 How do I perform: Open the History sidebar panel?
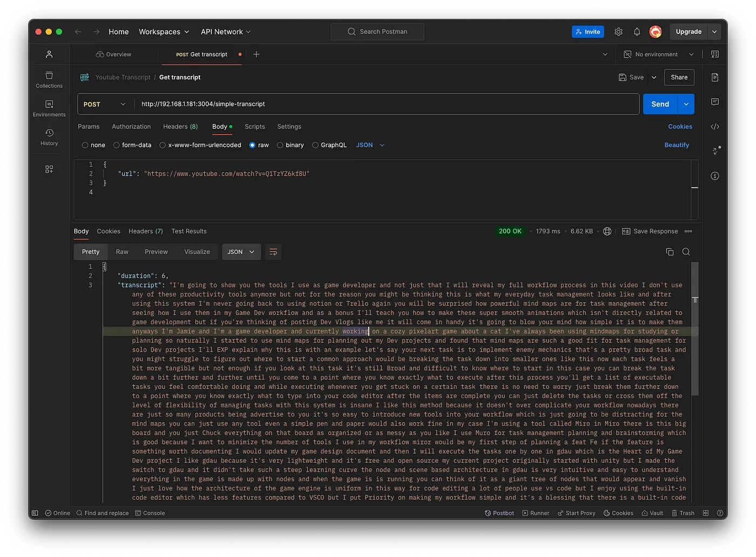49,137
